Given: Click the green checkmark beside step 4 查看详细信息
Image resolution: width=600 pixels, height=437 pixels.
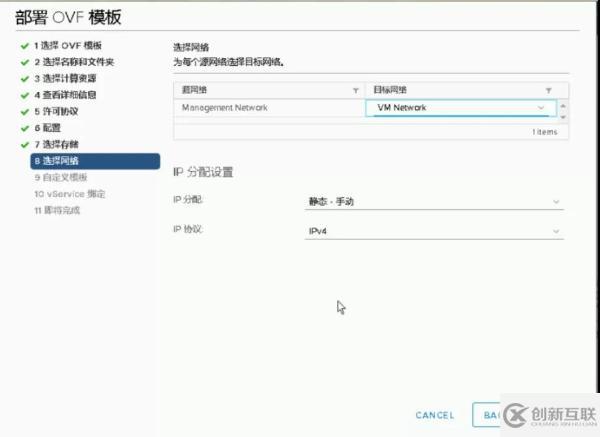Looking at the screenshot, I should pyautogui.click(x=25, y=95).
